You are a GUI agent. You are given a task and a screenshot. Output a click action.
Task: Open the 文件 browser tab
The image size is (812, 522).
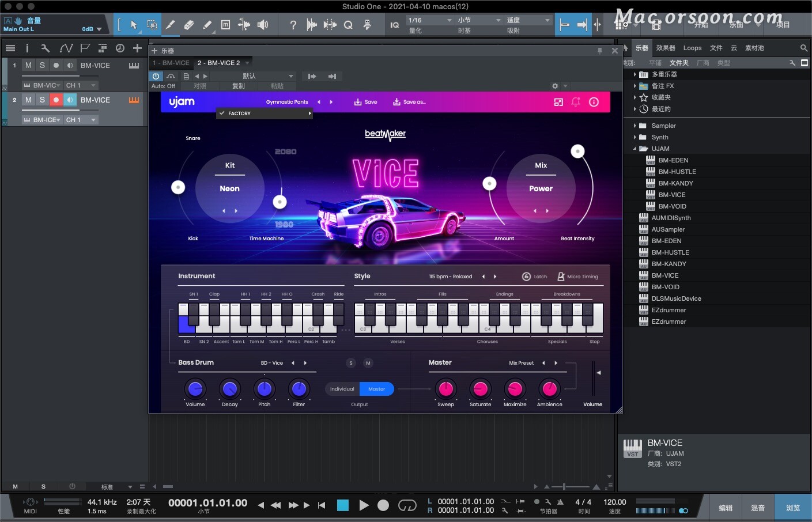(x=716, y=48)
